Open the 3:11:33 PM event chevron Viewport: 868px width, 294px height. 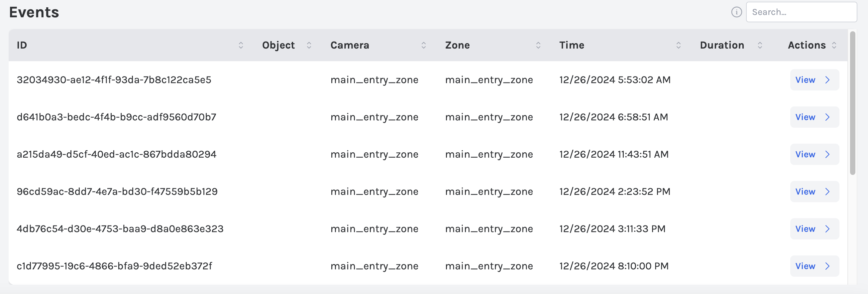point(827,229)
